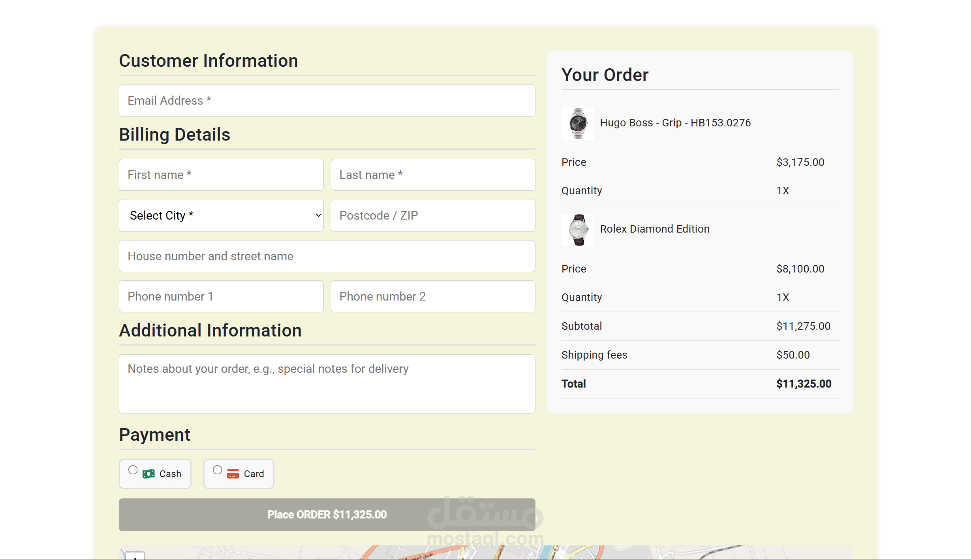Click the bold $11,325.00 total value
Image resolution: width=971 pixels, height=560 pixels.
[804, 384]
